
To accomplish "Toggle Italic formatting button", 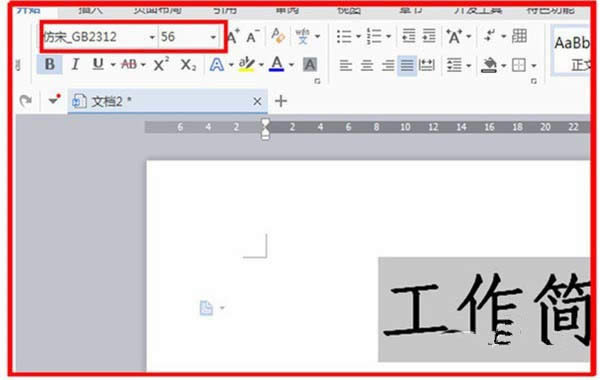I will tap(75, 64).
